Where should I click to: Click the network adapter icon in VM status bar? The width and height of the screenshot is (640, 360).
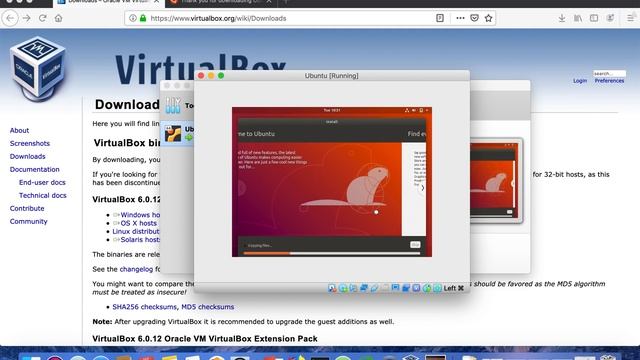(364, 288)
